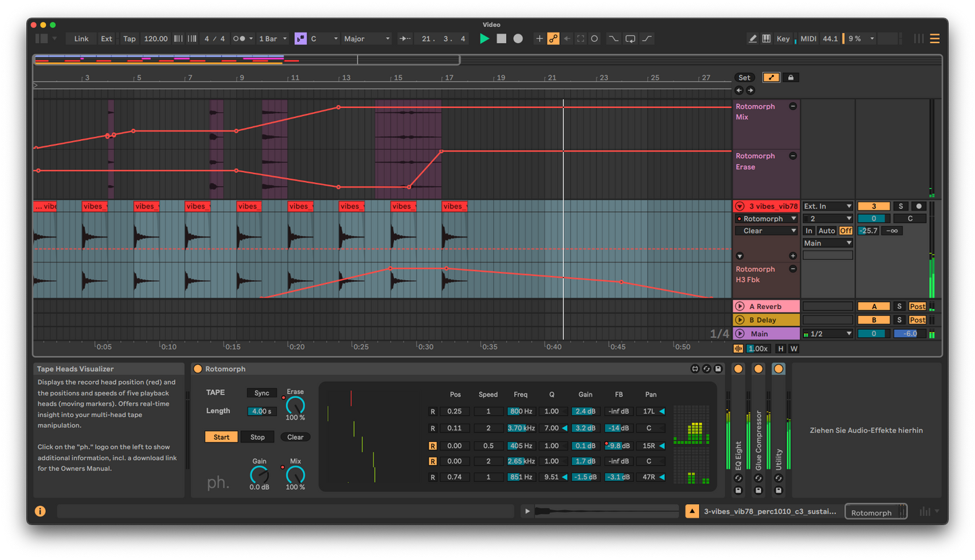The height and width of the screenshot is (560, 975).
Task: Toggle the Metronome button
Action: [239, 39]
